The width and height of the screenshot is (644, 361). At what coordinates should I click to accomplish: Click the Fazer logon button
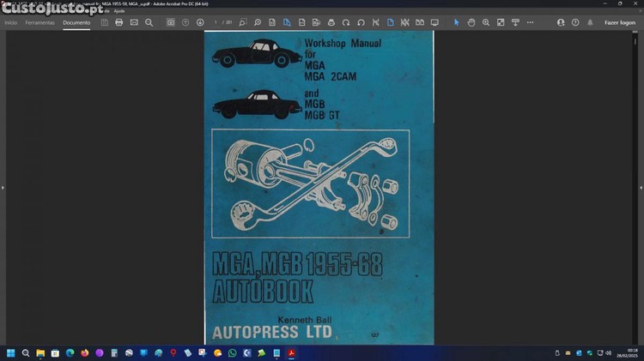tap(619, 22)
